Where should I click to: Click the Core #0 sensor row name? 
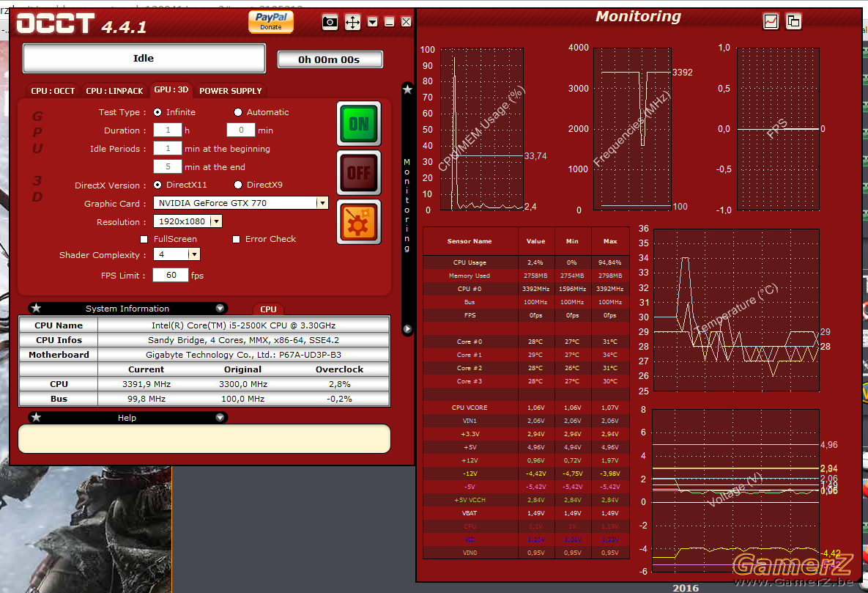(470, 342)
